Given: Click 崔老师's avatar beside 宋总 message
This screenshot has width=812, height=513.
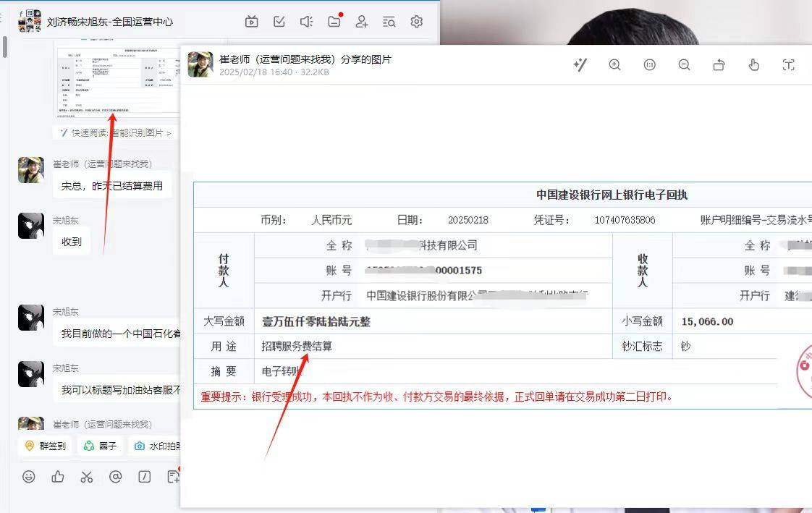Looking at the screenshot, I should pos(31,170).
